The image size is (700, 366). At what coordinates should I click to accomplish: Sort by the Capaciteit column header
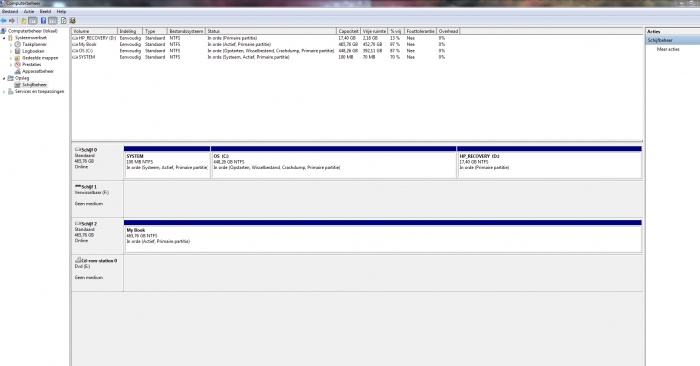[x=348, y=31]
